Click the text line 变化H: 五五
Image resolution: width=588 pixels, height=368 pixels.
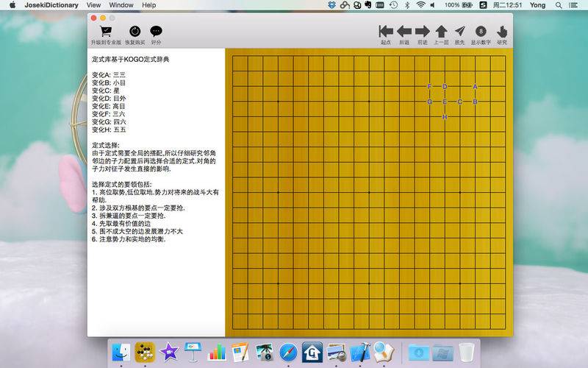click(x=109, y=130)
